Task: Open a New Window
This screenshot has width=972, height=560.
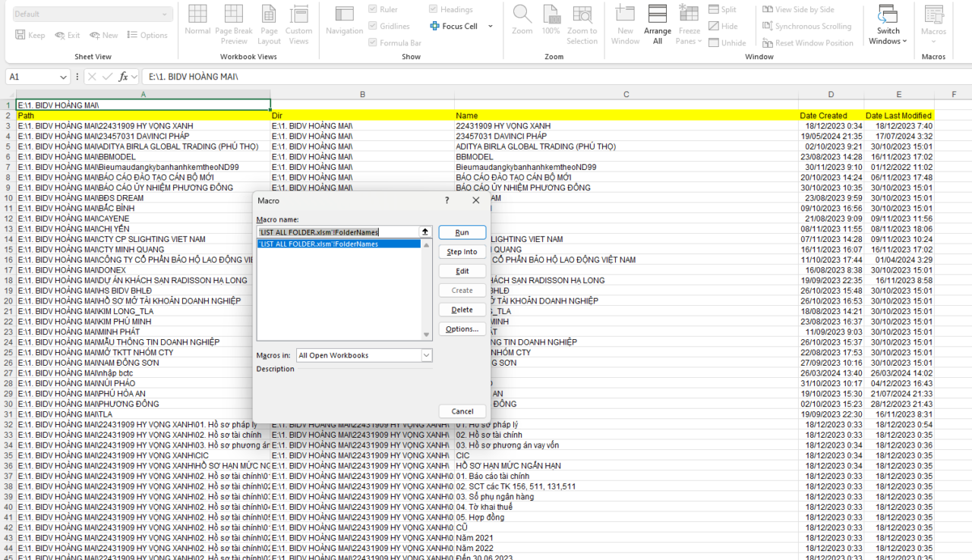Action: (625, 24)
